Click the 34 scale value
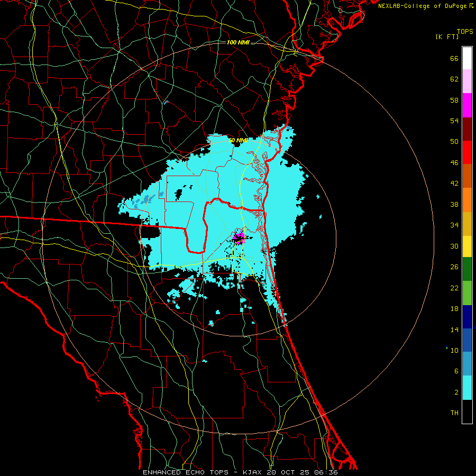Viewport: 476px width, 476px height. 454,225
